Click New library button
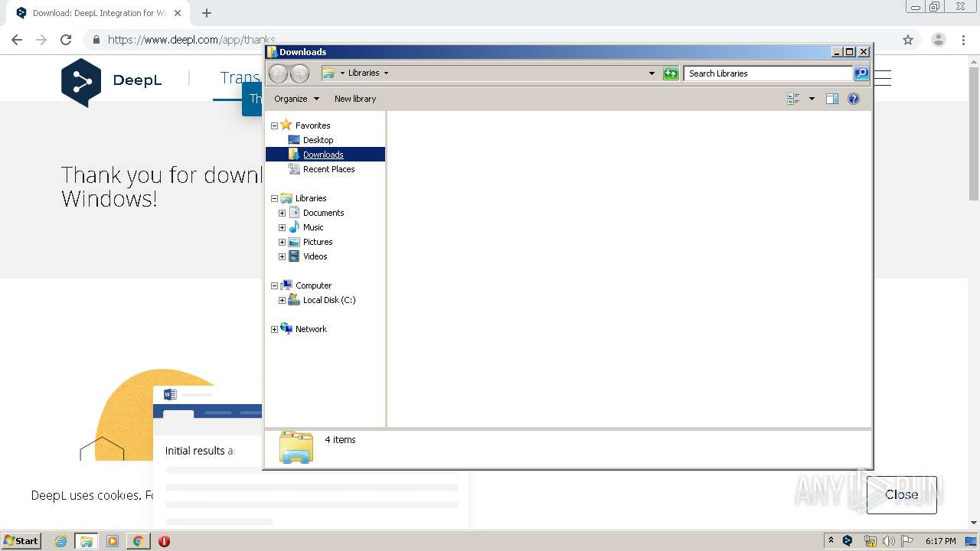The height and width of the screenshot is (551, 980). [x=355, y=99]
